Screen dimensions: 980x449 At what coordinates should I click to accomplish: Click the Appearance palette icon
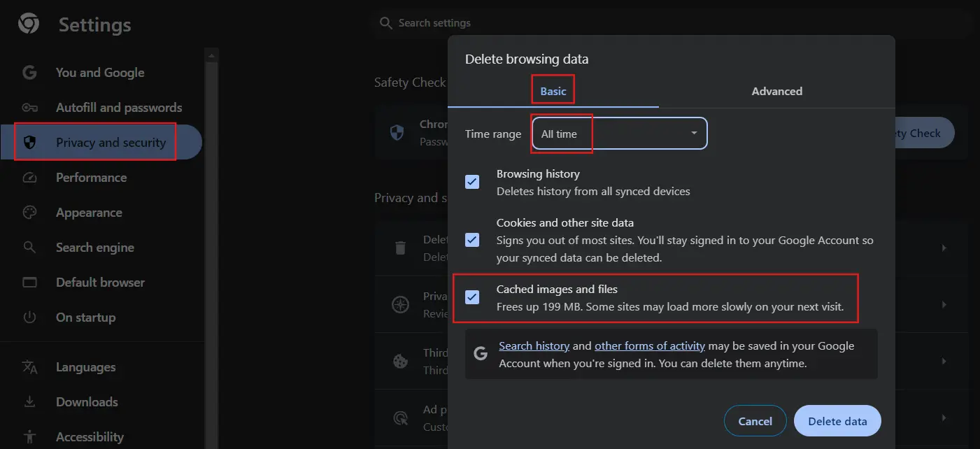pyautogui.click(x=29, y=213)
